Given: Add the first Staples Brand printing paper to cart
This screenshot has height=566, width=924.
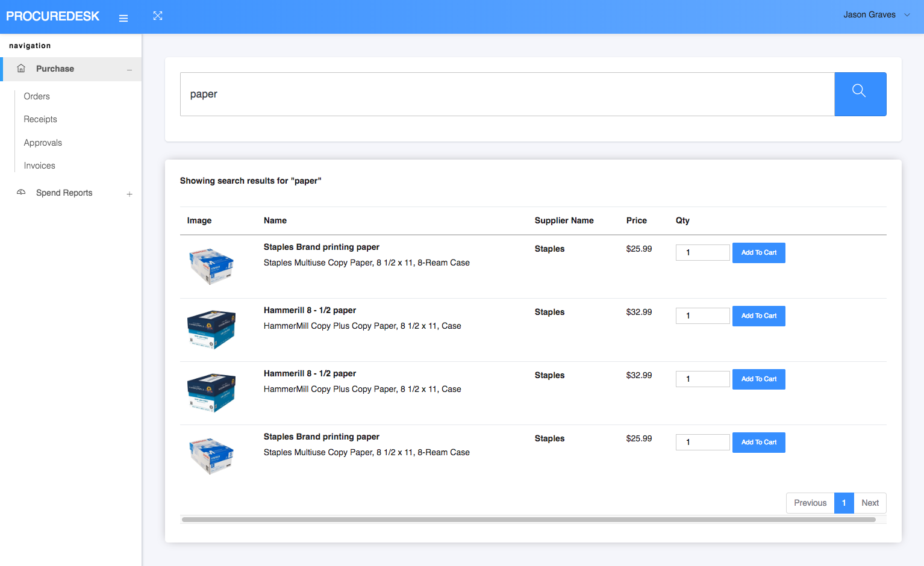Looking at the screenshot, I should (758, 252).
